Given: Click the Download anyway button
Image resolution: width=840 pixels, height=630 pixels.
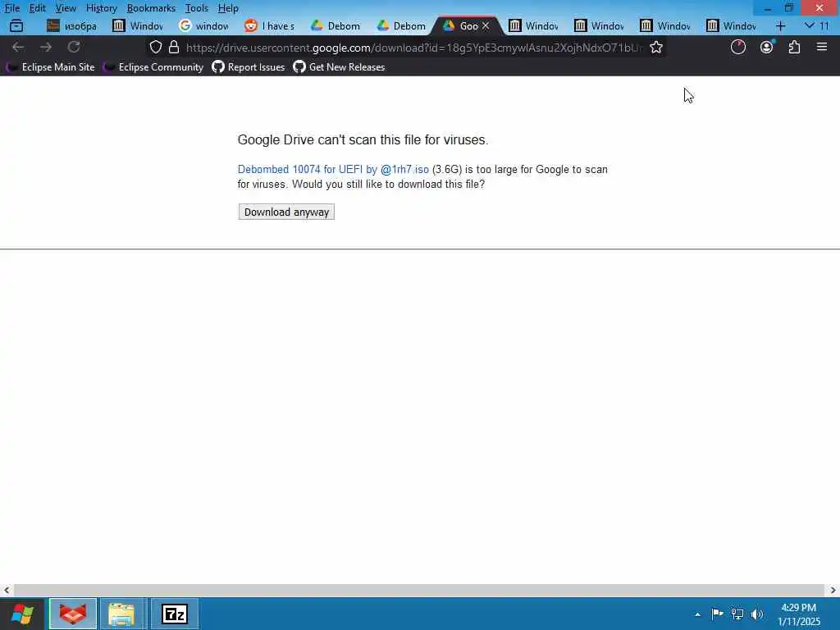Looking at the screenshot, I should 286,212.
